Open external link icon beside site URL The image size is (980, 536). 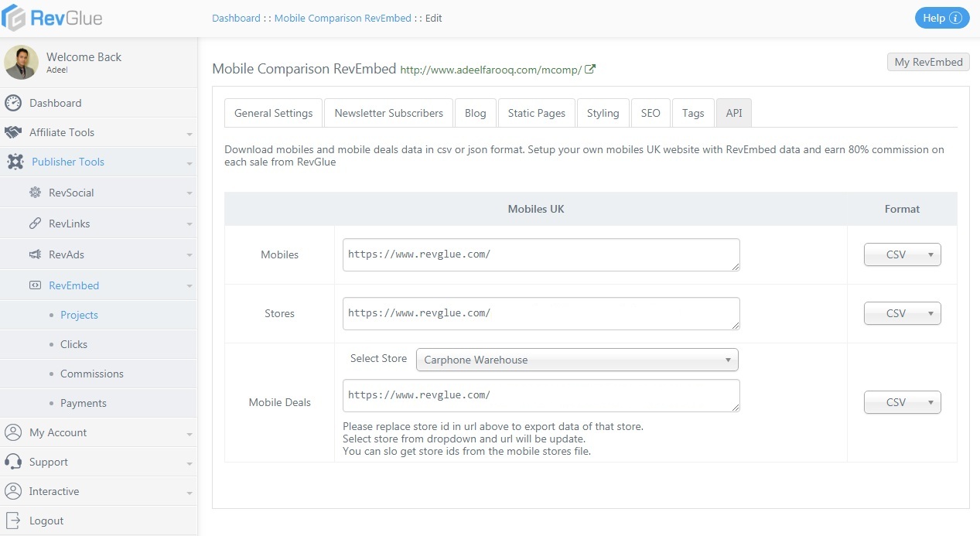[x=590, y=69]
